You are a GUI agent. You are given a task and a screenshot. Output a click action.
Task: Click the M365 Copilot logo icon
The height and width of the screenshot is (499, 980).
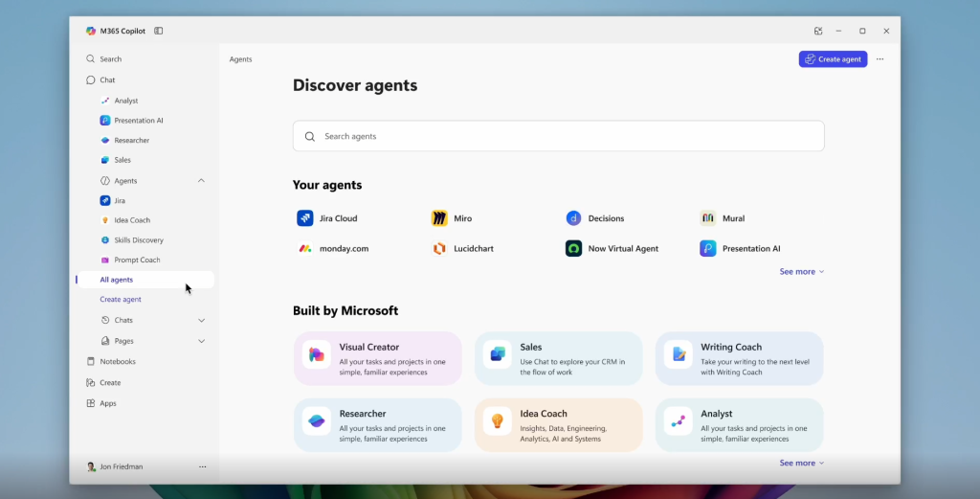pos(91,31)
